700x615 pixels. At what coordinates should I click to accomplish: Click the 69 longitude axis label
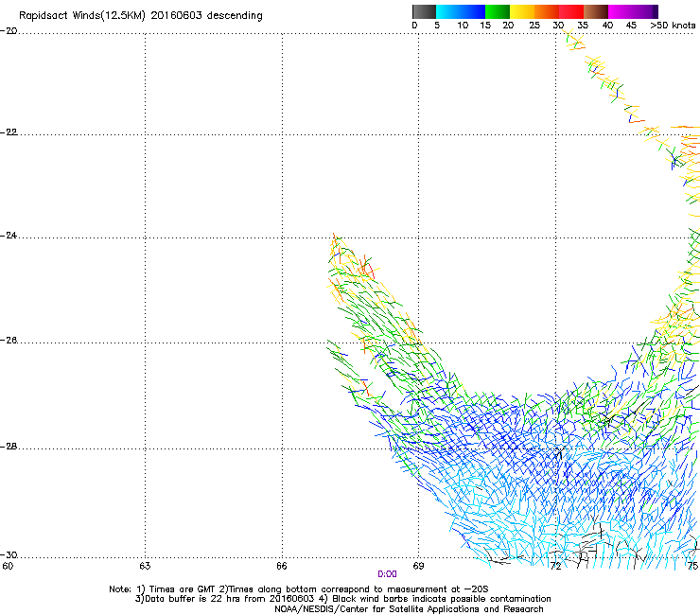[418, 567]
